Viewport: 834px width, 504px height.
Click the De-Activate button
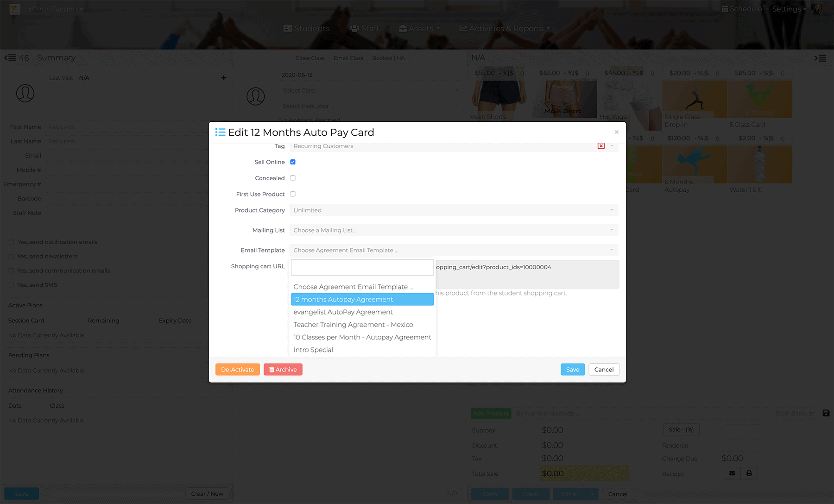(x=237, y=369)
